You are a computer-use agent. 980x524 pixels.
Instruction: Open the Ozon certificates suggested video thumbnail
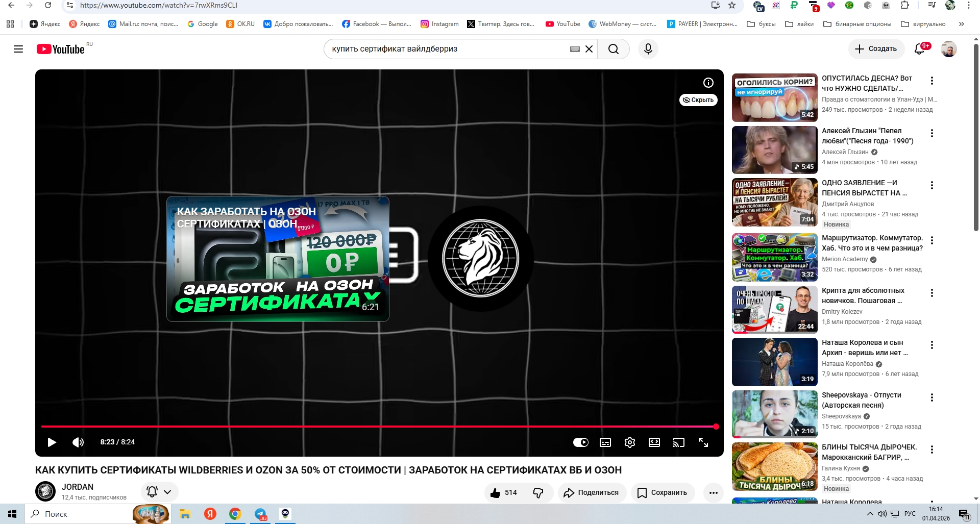click(x=278, y=259)
